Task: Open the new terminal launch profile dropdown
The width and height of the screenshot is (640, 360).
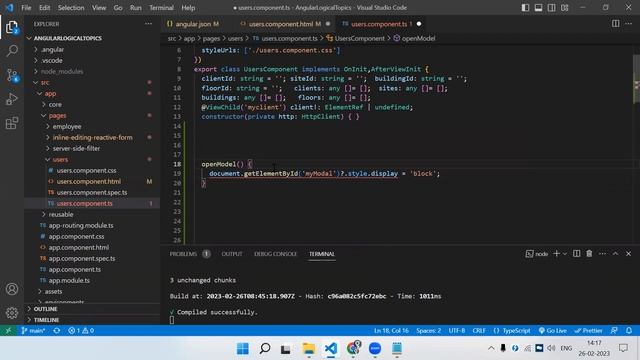Action: (x=565, y=254)
